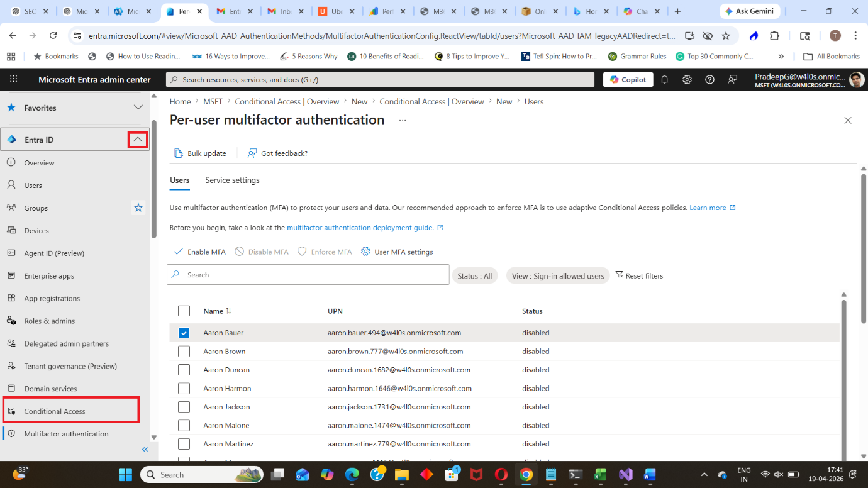Expand the Favorites section chevron
Screen dimensions: 868x488
point(138,108)
